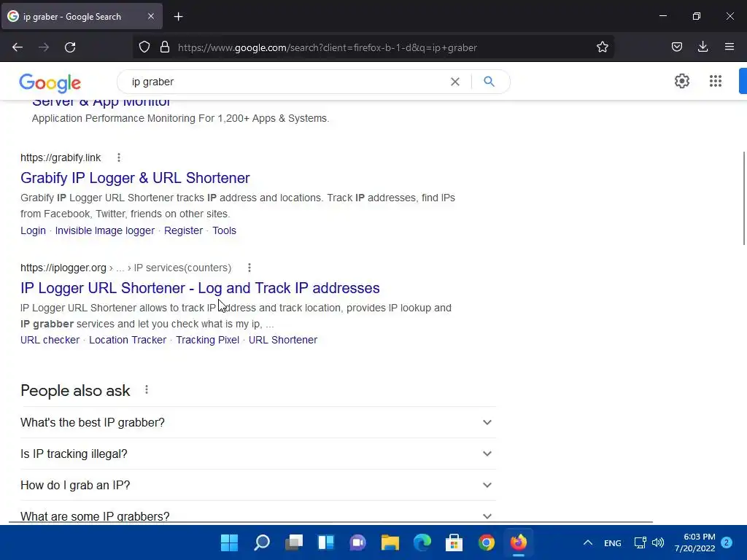Open notification center badge
747x560 pixels.
727,542
